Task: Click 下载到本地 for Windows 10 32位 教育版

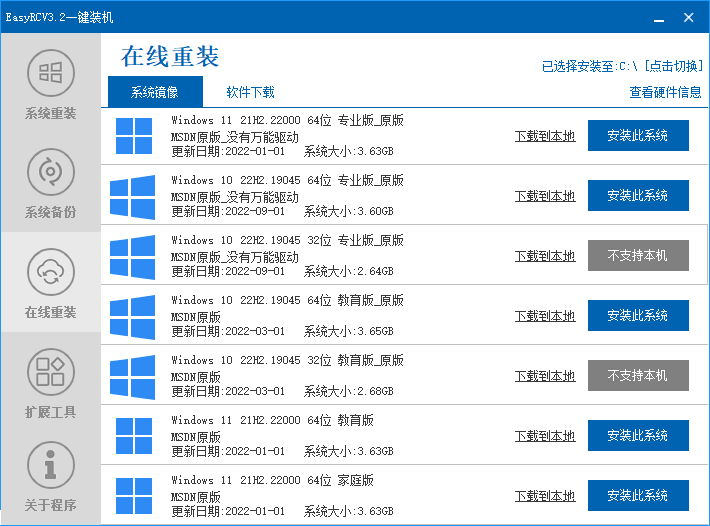Action: tap(545, 376)
